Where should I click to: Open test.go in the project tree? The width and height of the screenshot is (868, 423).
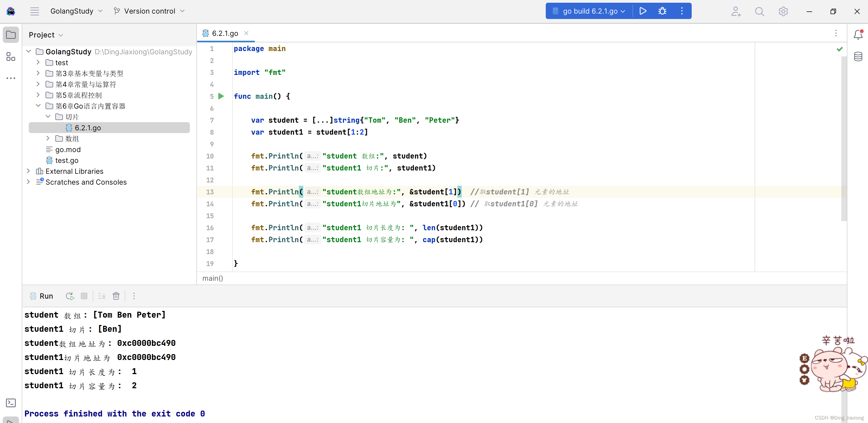tap(67, 160)
